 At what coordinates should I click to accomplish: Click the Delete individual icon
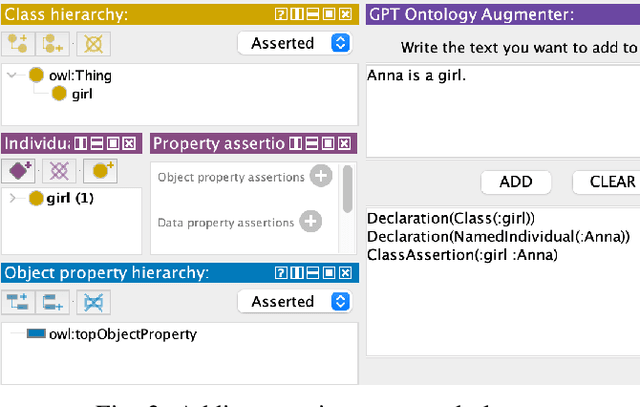coord(60,171)
